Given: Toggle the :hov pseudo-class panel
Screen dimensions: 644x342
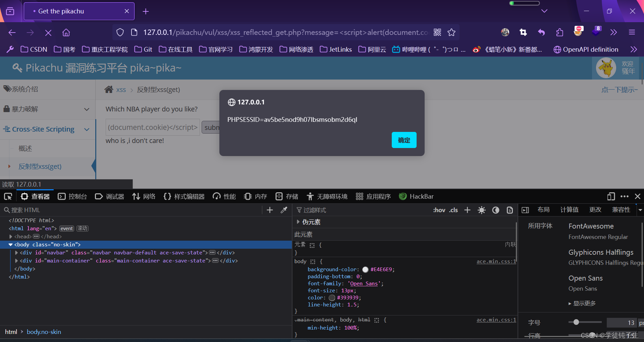Looking at the screenshot, I should point(439,210).
